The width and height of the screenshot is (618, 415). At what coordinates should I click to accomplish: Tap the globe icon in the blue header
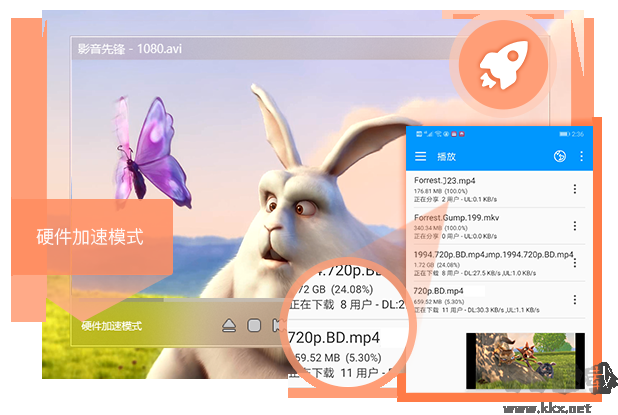(560, 156)
